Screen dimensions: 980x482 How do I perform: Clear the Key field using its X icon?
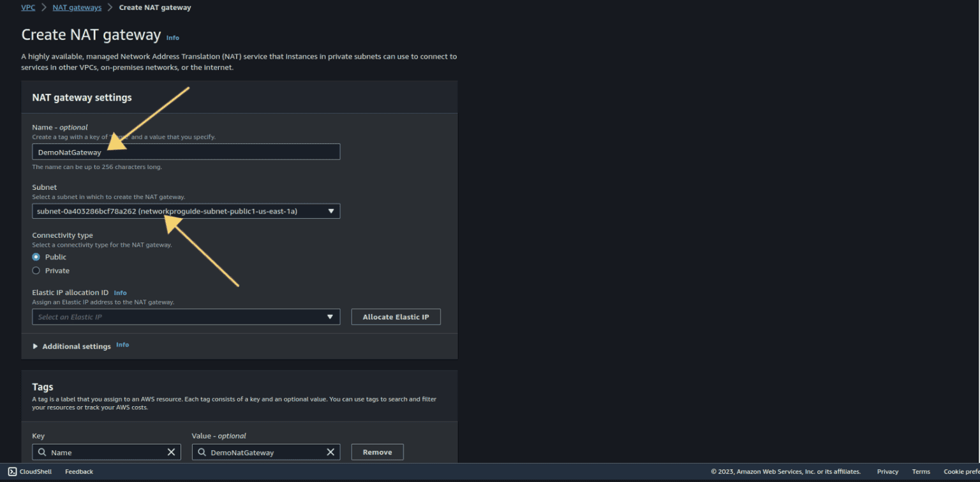pos(171,452)
